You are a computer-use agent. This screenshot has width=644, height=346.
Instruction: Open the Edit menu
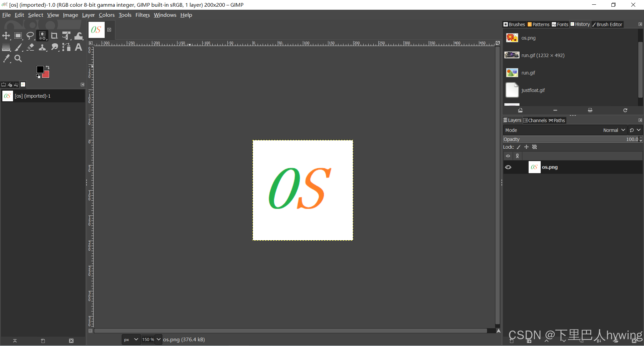19,15
